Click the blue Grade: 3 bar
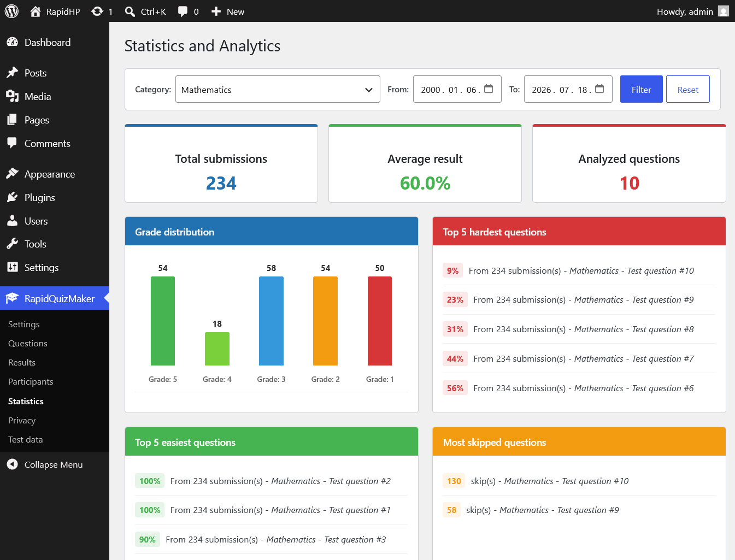The width and height of the screenshot is (735, 560). (x=271, y=321)
